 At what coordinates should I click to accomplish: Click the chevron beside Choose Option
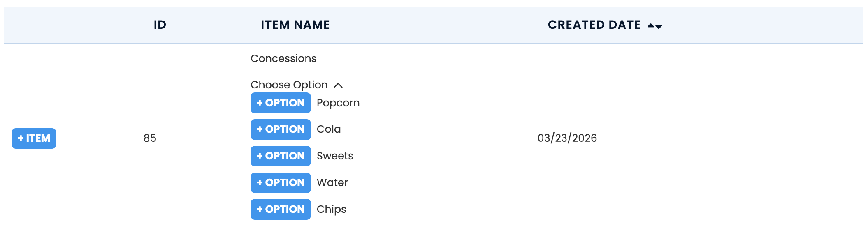[338, 85]
